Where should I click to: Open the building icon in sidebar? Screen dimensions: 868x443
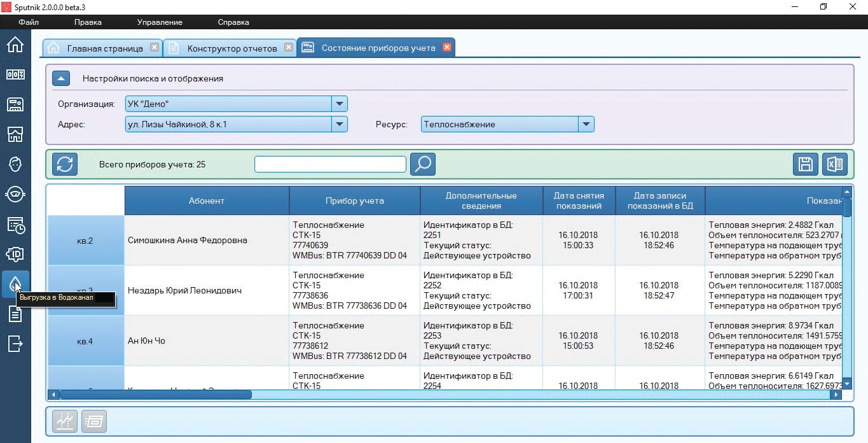pyautogui.click(x=15, y=134)
